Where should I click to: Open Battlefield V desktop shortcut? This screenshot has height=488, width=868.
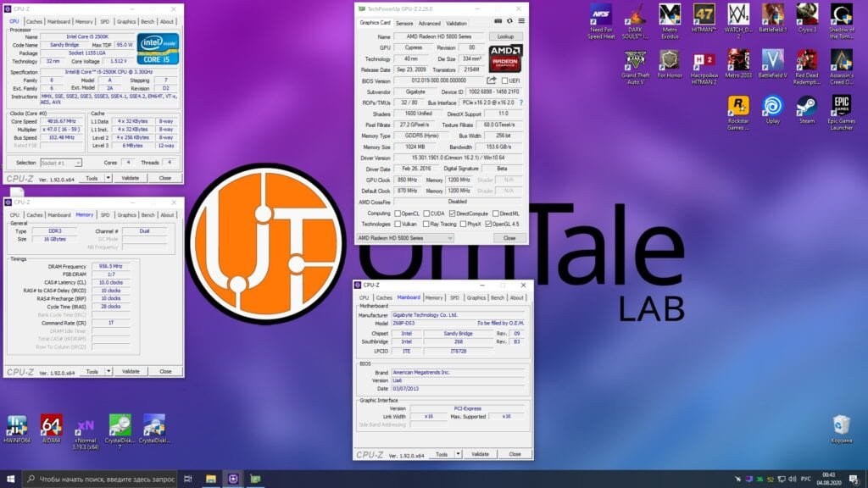pos(772,64)
